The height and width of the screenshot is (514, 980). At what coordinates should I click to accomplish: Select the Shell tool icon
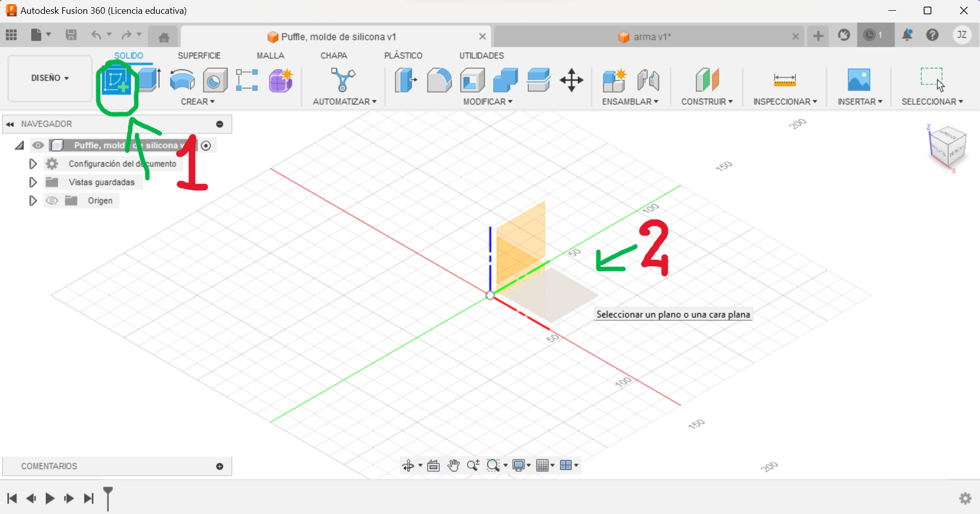[x=472, y=80]
